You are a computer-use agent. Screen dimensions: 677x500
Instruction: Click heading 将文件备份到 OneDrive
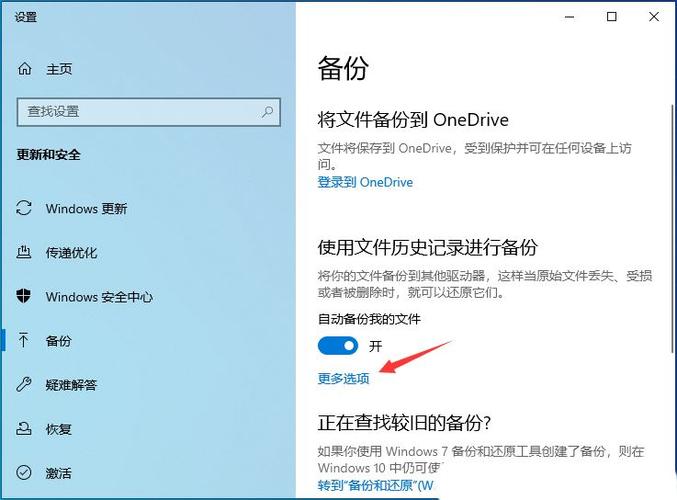coord(413,120)
